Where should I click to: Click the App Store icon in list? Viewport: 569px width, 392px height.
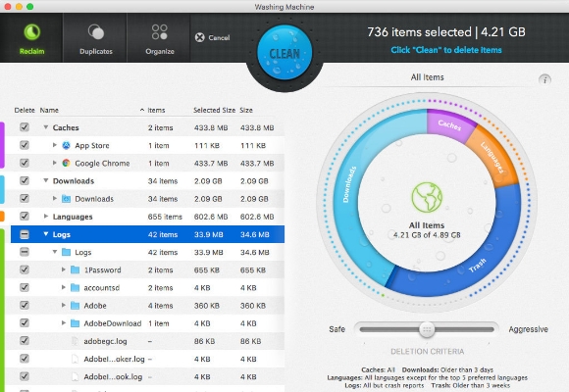pyautogui.click(x=66, y=145)
